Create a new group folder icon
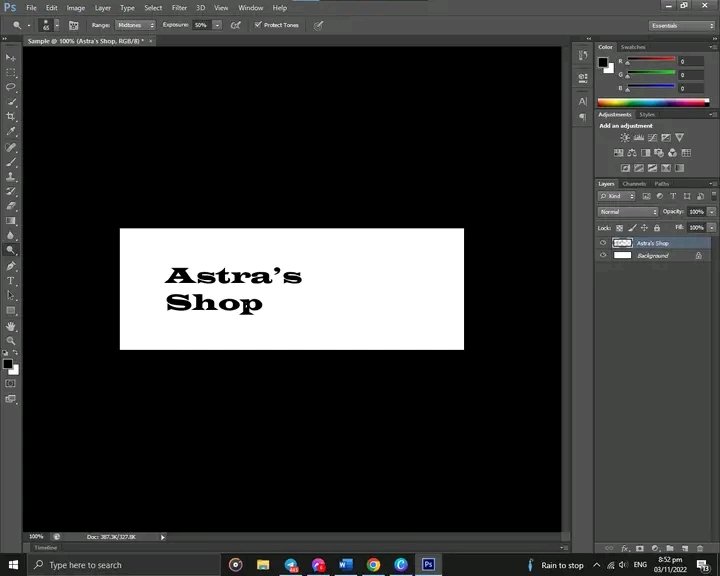Viewport: 720px width, 576px height. (670, 548)
